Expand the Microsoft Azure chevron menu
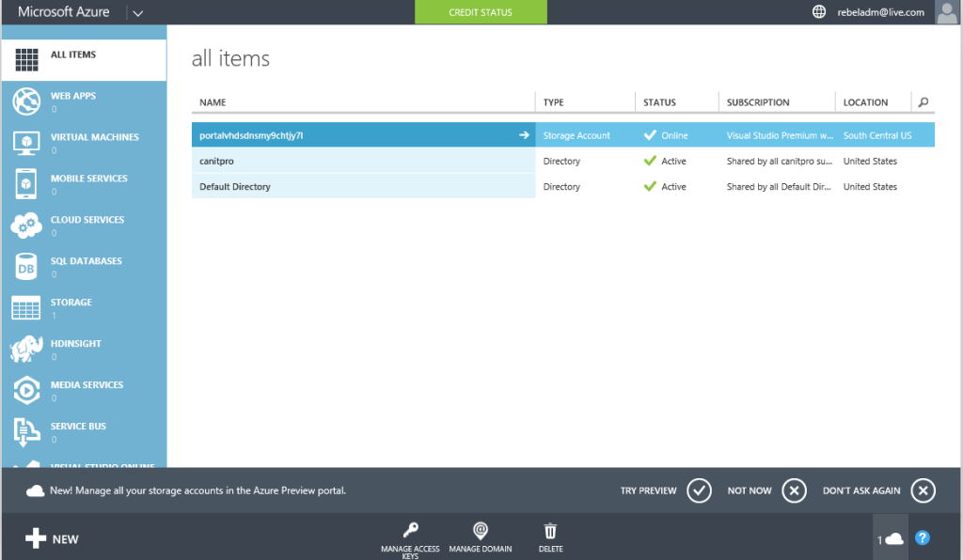963x560 pixels. [137, 12]
